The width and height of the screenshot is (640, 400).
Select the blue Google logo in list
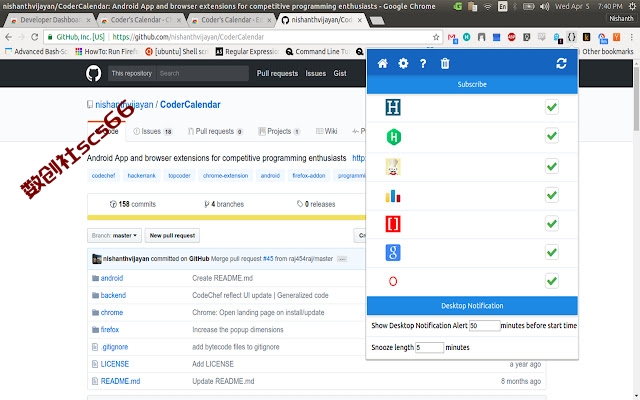[393, 253]
